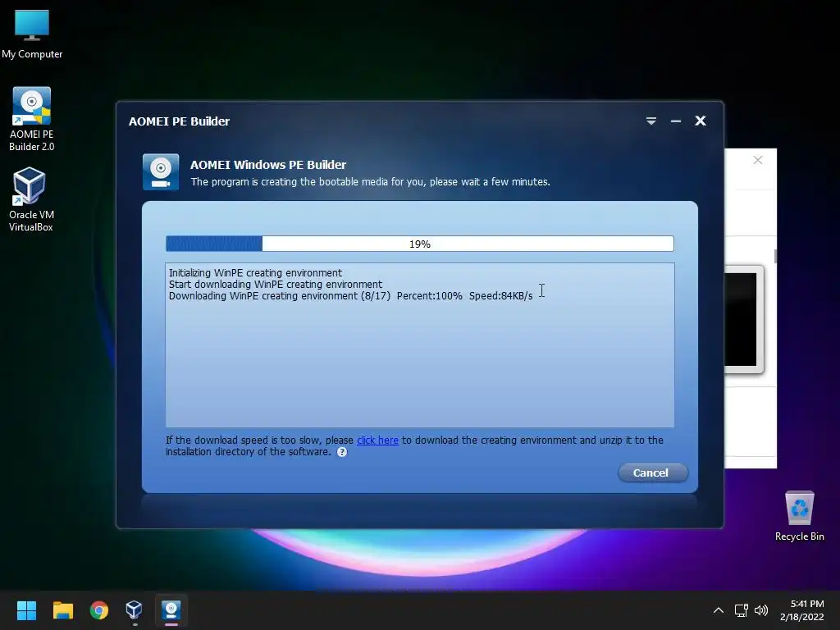
Task: Click the AOMEI PE Builder taskbar icon
Action: [171, 610]
